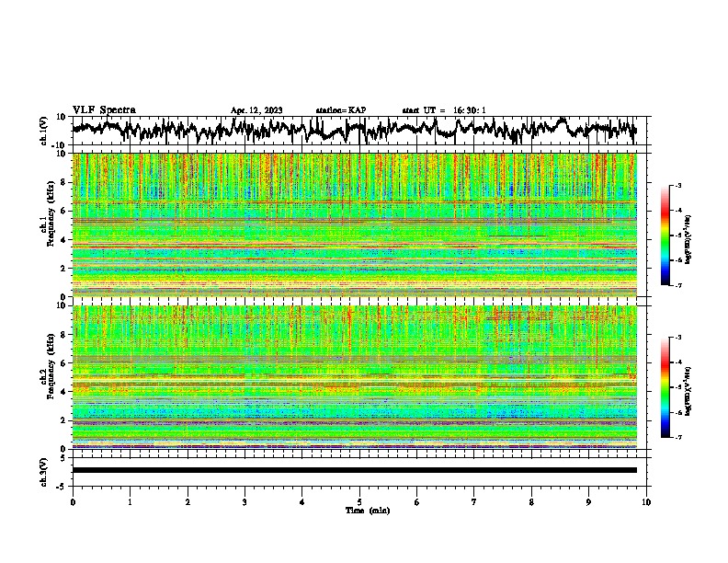This screenshot has width=728, height=563.
Task: Click time axis tick label "5"
Action: 359,502
